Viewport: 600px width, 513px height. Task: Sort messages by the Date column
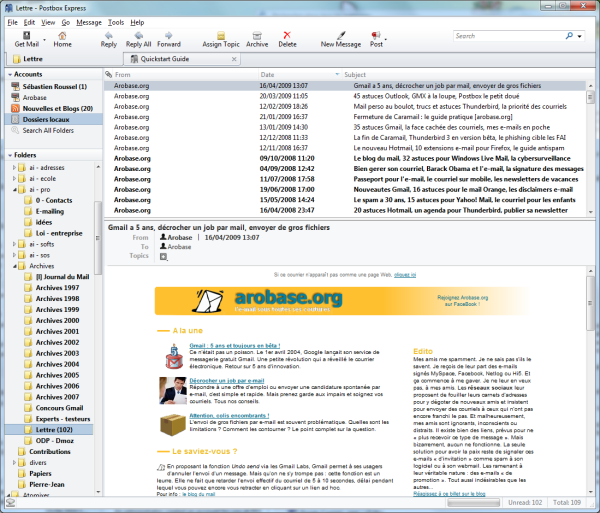point(300,75)
